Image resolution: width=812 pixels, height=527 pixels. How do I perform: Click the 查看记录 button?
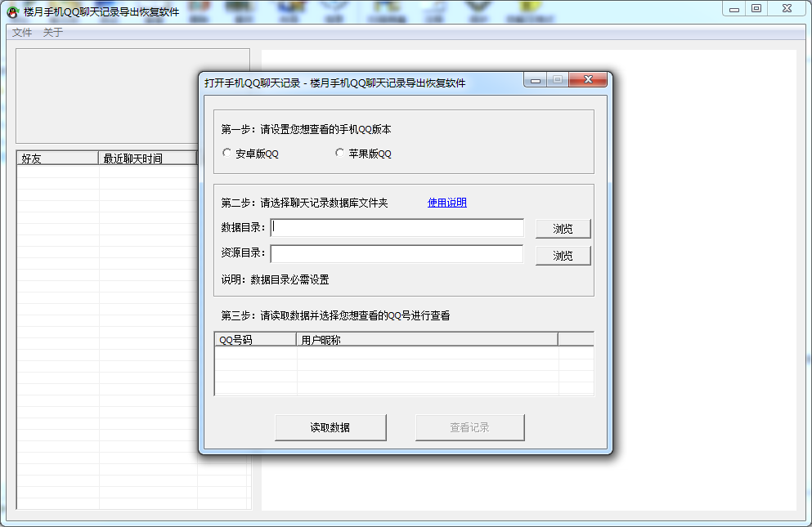point(470,427)
